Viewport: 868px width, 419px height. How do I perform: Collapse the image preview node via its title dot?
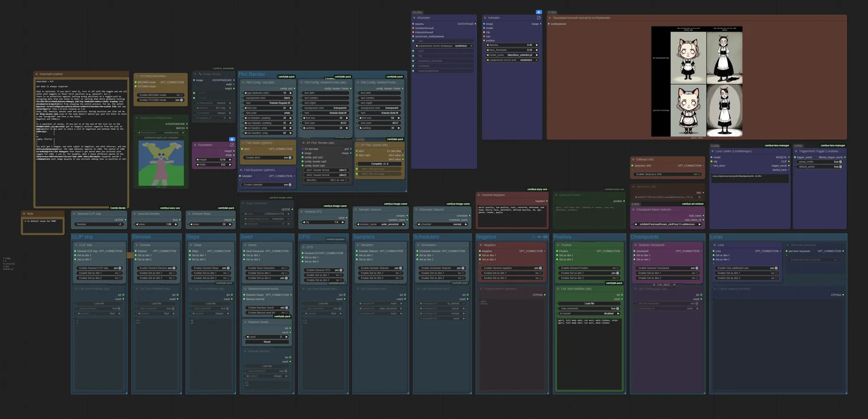coord(550,18)
